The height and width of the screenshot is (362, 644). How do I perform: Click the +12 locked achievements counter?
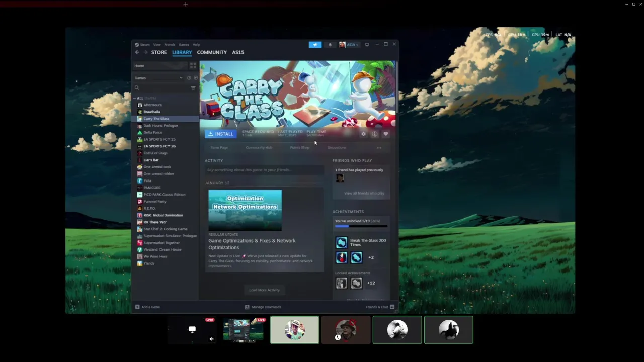point(371,283)
